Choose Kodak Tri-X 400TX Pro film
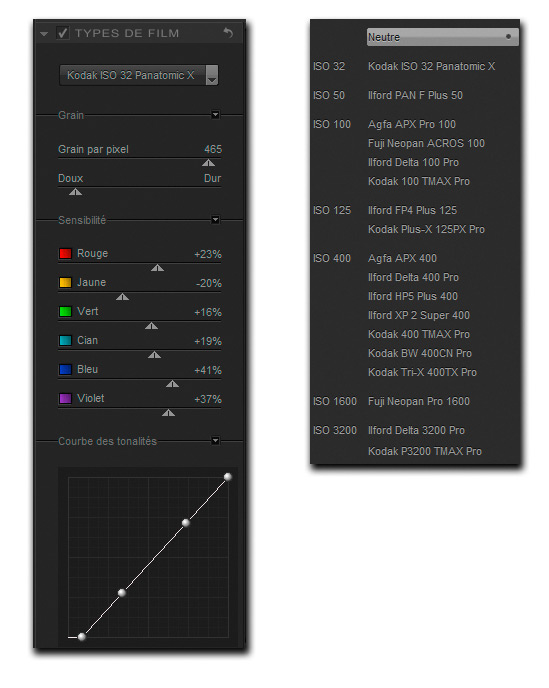The image size is (549, 688). pos(422,372)
